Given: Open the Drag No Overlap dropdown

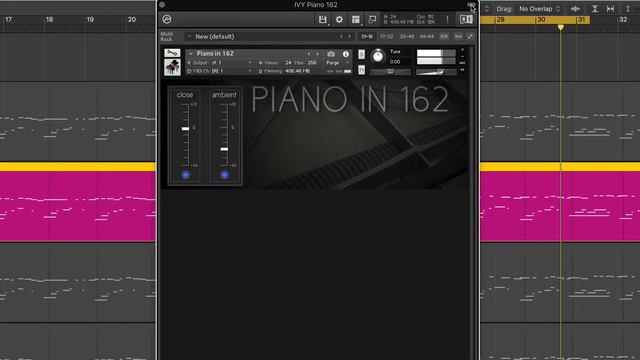Looking at the screenshot, I should coord(540,9).
